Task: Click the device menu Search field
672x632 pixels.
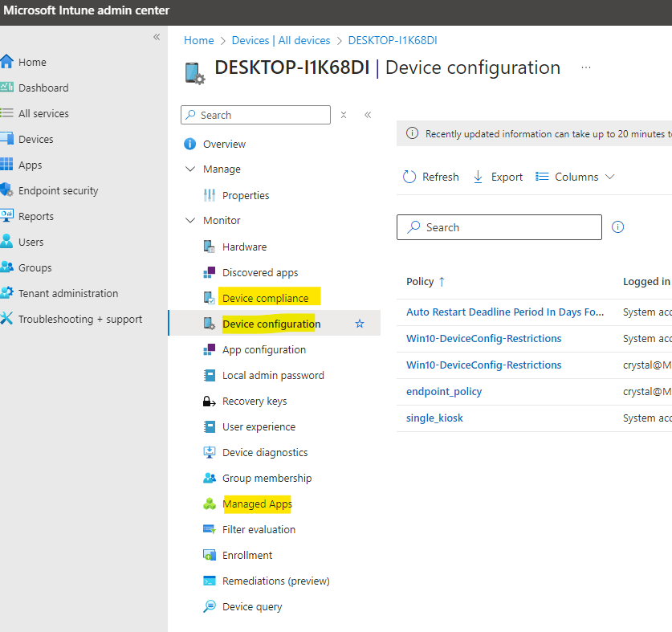Action: pyautogui.click(x=256, y=115)
